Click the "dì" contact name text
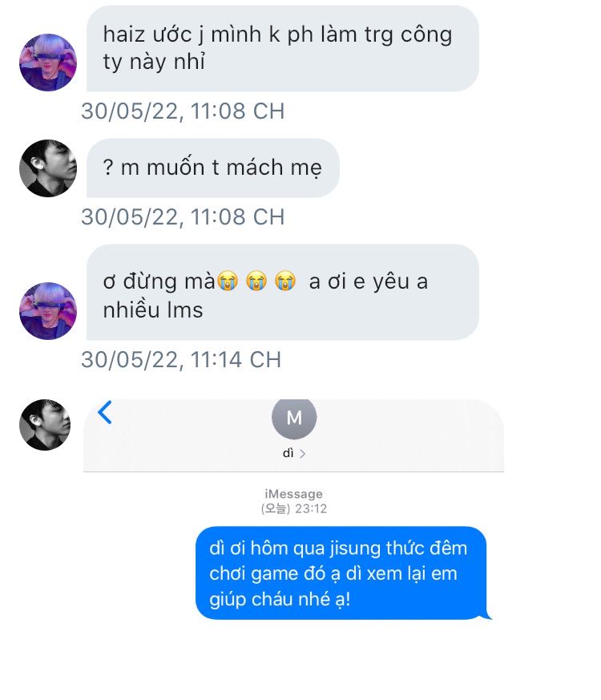Image resolution: width=601 pixels, height=700 pixels. [x=288, y=454]
